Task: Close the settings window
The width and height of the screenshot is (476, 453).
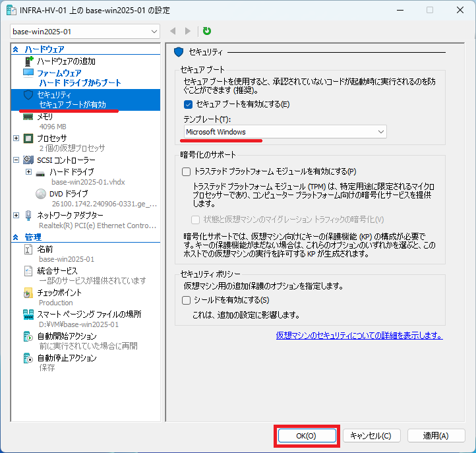Action: (x=460, y=10)
